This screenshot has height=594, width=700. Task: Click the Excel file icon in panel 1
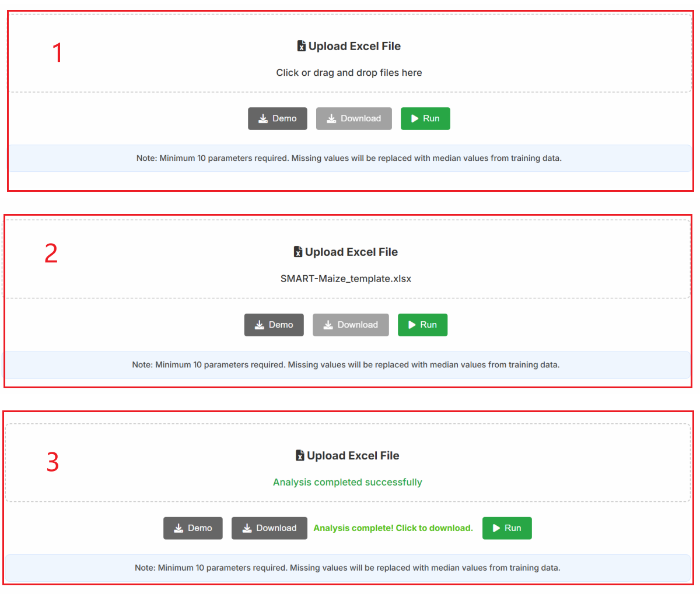coord(302,47)
